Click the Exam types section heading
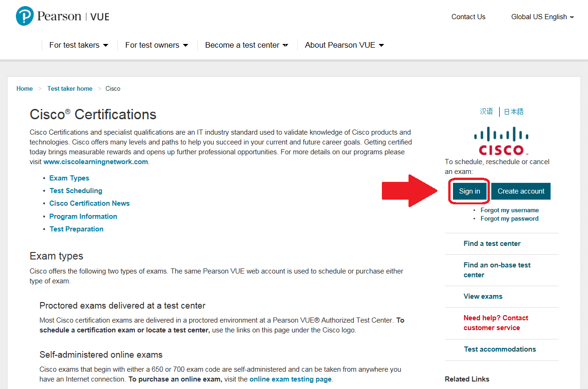 point(57,256)
